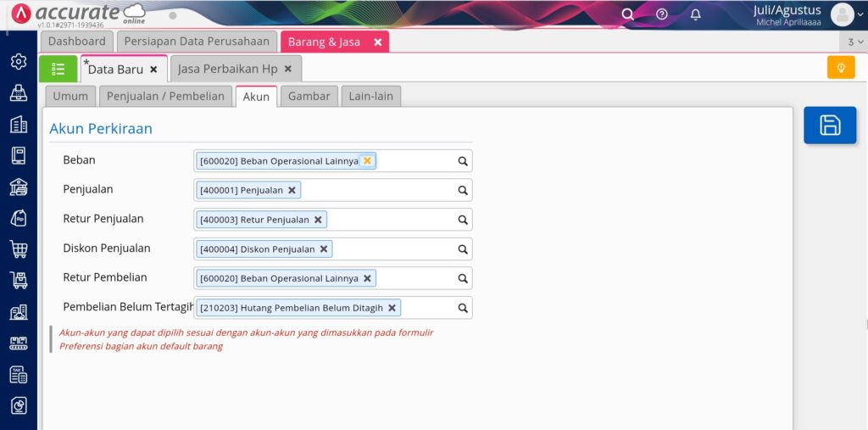Remove the [400003] Retur Penjualan tag
The image size is (868, 430).
point(318,220)
